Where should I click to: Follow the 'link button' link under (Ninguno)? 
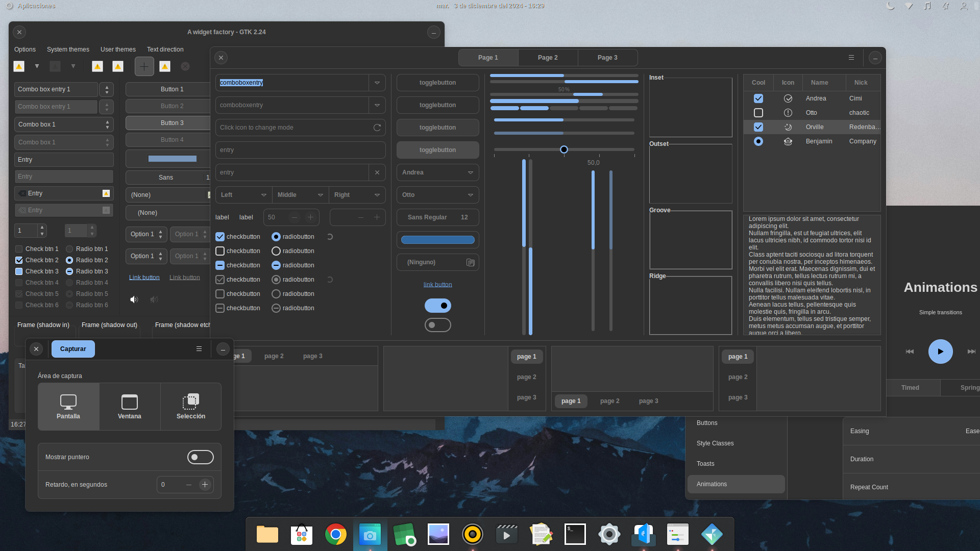coord(437,285)
